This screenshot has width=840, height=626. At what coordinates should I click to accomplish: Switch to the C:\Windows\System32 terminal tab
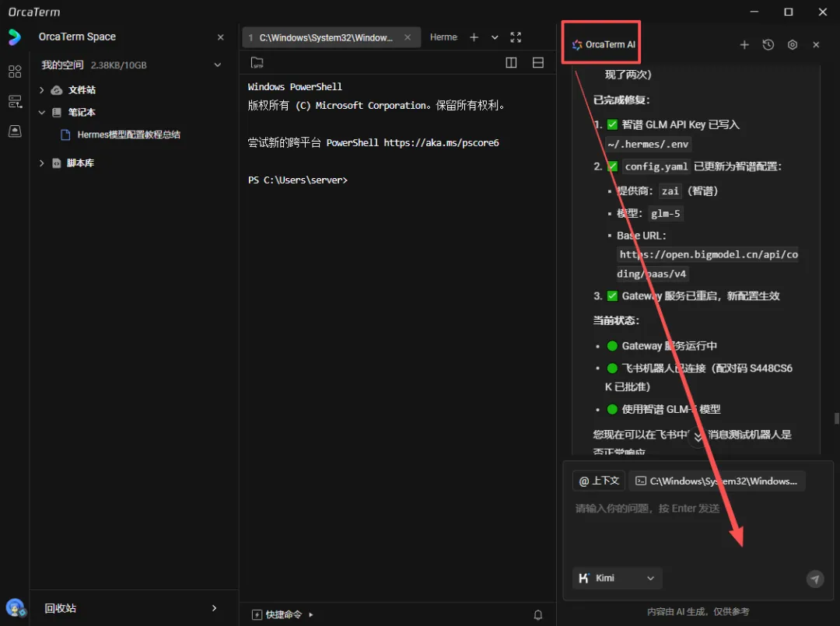pos(326,37)
